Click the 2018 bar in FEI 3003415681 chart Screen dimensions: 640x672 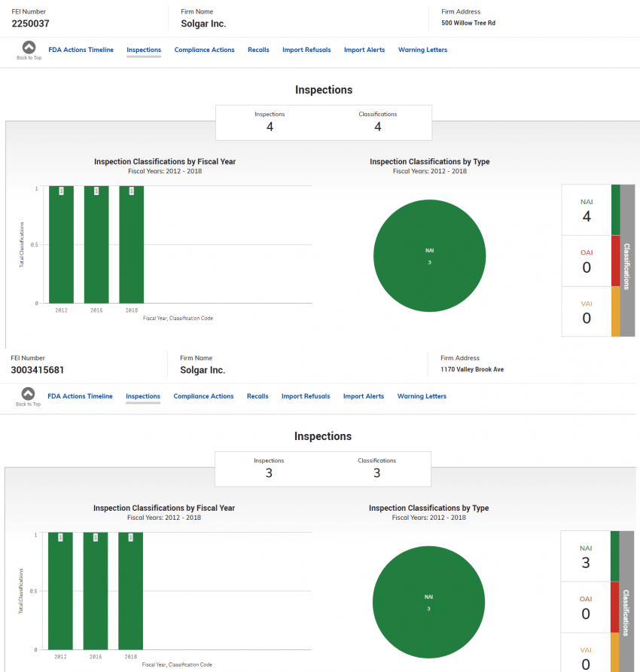(x=131, y=591)
